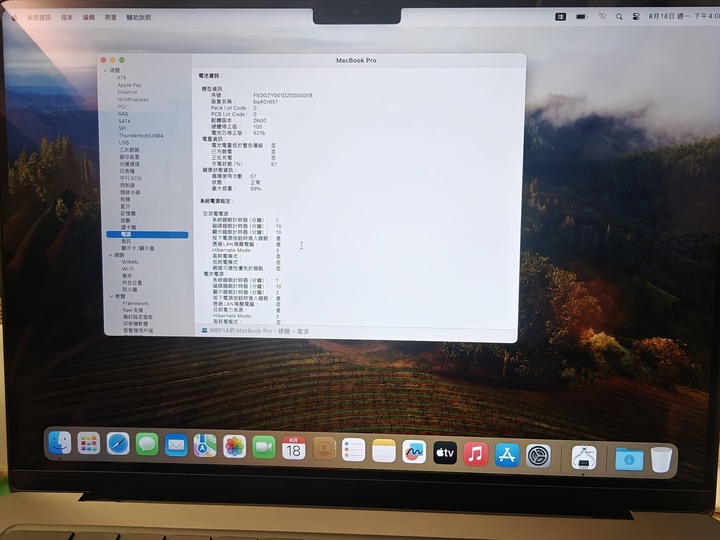Open Apple TV app in Dock
The image size is (720, 540).
(x=445, y=453)
